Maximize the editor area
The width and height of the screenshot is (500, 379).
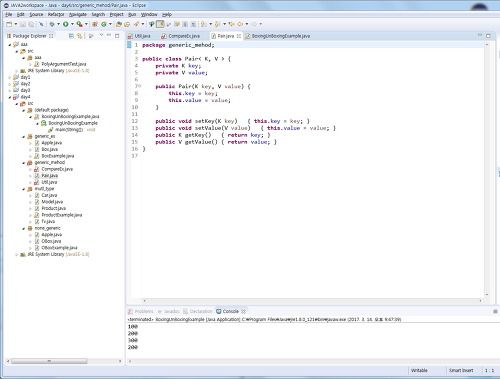[489, 36]
